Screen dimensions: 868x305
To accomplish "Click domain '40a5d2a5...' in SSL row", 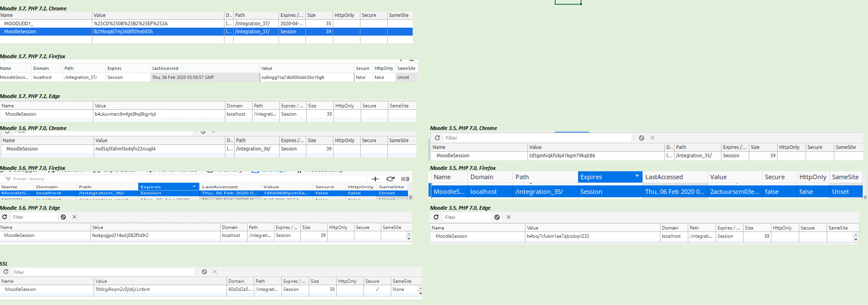I will [x=240, y=290].
